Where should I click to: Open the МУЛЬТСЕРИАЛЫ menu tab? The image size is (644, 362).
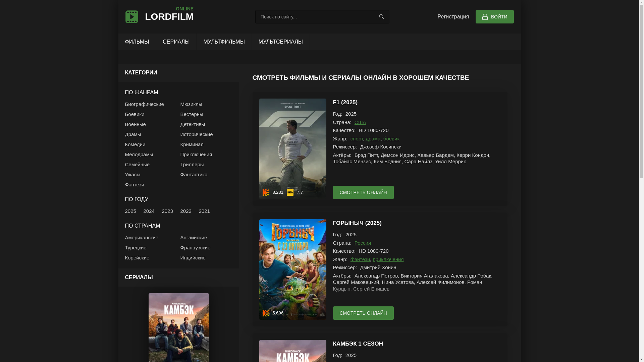coord(281,42)
